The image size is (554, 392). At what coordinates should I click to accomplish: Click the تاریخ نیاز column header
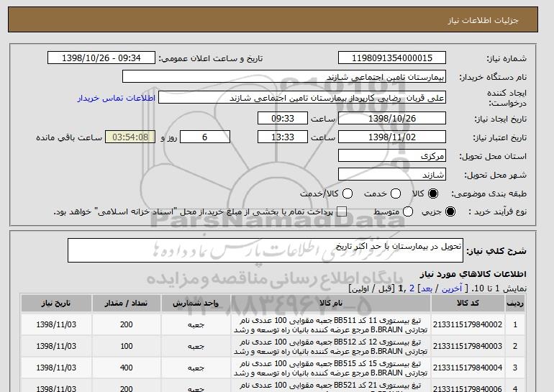click(x=56, y=304)
